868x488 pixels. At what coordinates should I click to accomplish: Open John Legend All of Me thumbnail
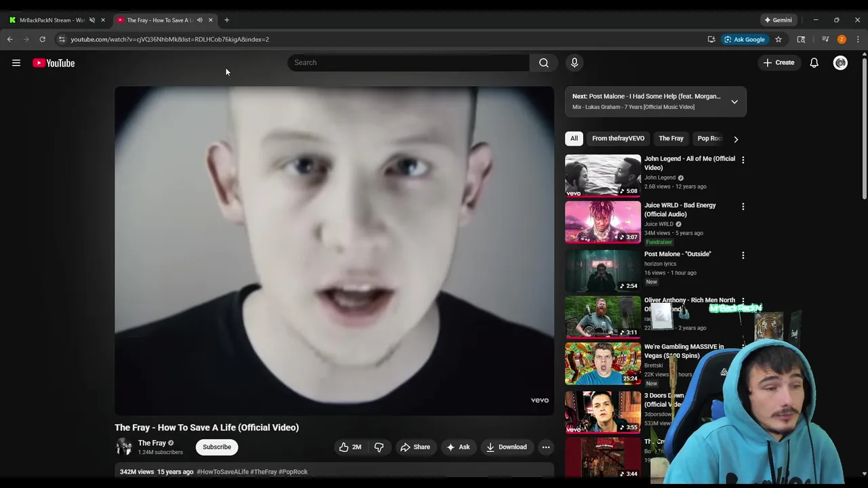[x=603, y=175]
